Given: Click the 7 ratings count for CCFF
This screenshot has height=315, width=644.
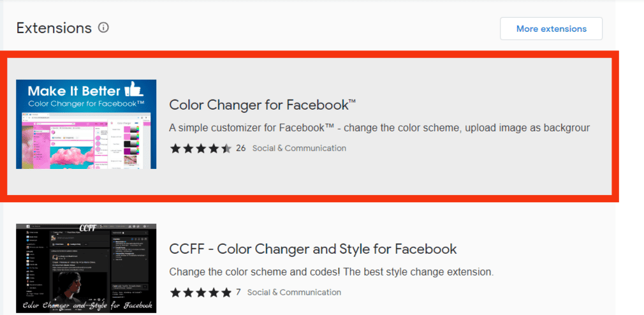Looking at the screenshot, I should 238,293.
